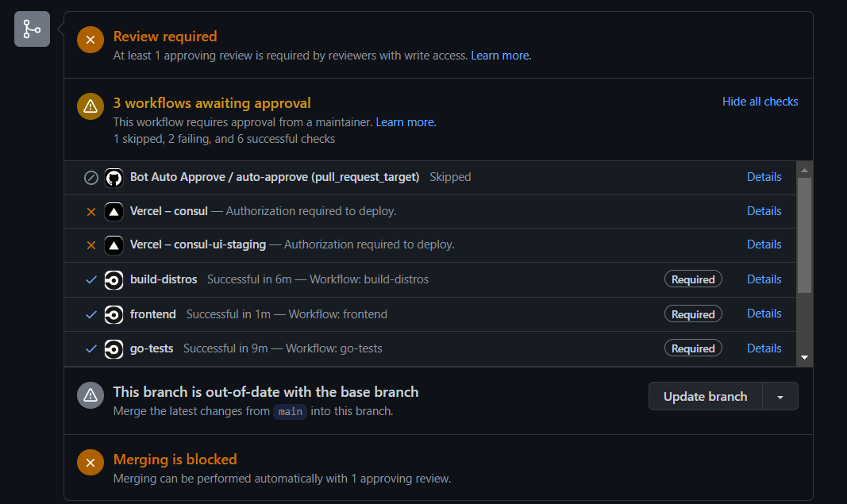Click the CircleCI logo for build-distros
This screenshot has width=847, height=504.
coord(114,280)
